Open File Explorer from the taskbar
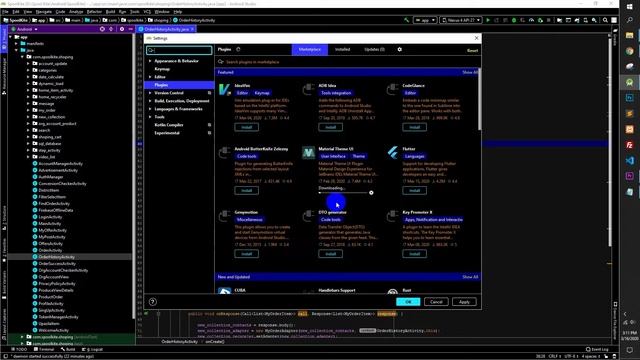Image resolution: width=640 pixels, height=360 pixels. 630,36
